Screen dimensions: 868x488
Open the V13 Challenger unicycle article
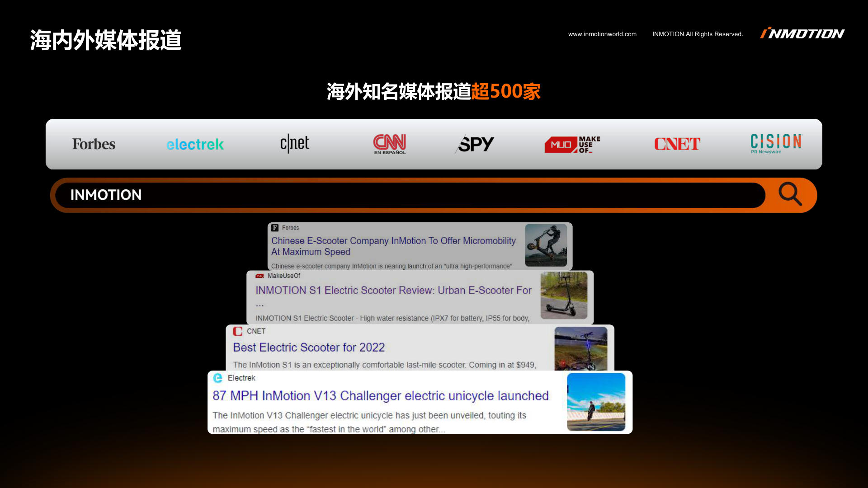[x=381, y=396]
